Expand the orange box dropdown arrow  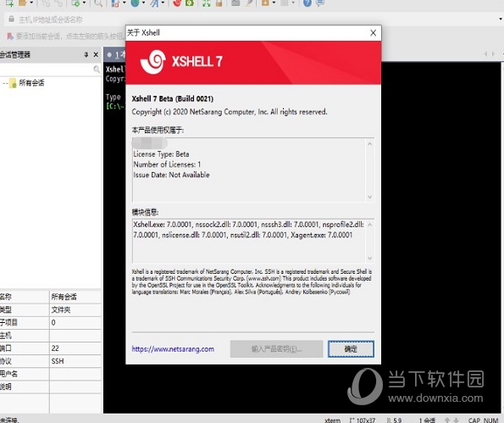point(274,3)
